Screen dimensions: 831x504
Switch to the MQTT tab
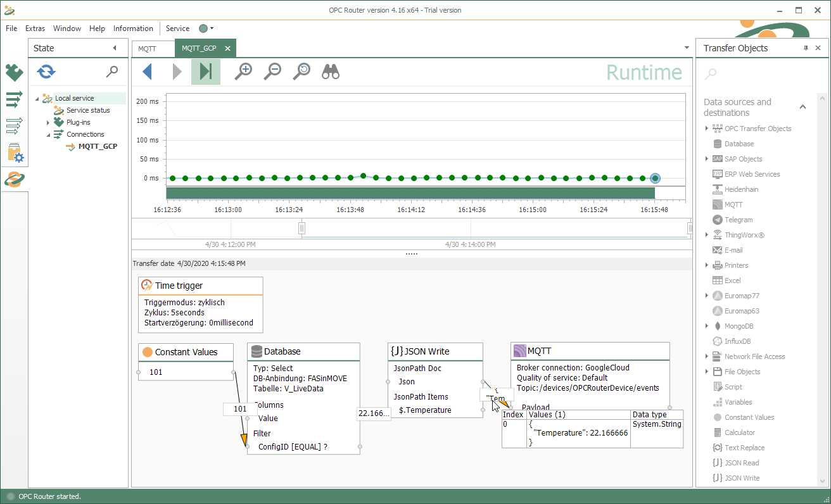(x=147, y=48)
